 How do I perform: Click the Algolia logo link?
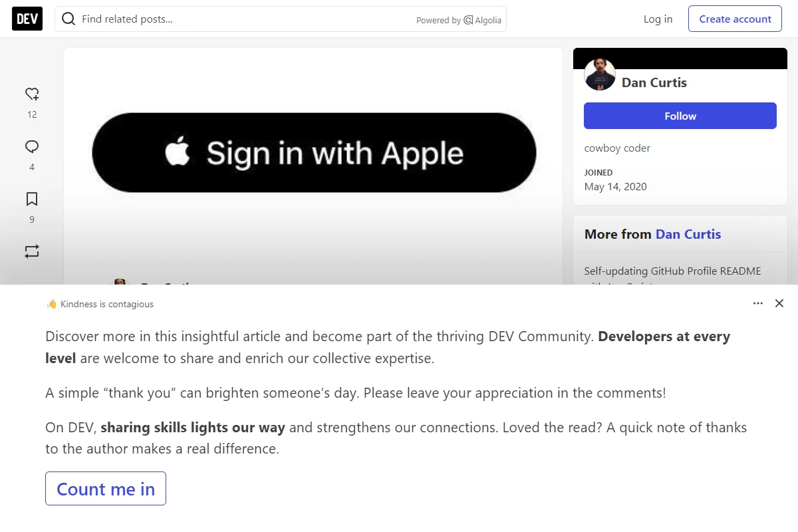tap(483, 20)
